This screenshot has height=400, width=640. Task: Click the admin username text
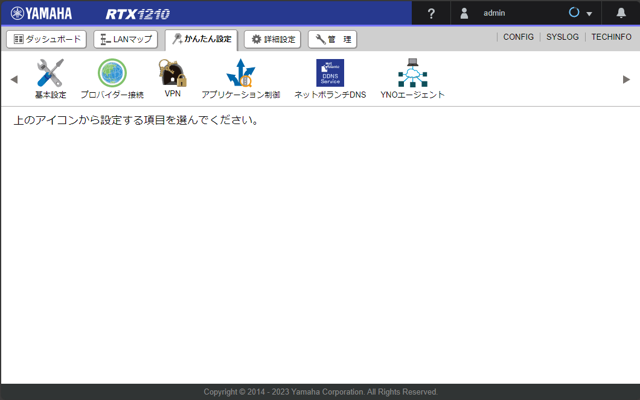click(x=494, y=13)
